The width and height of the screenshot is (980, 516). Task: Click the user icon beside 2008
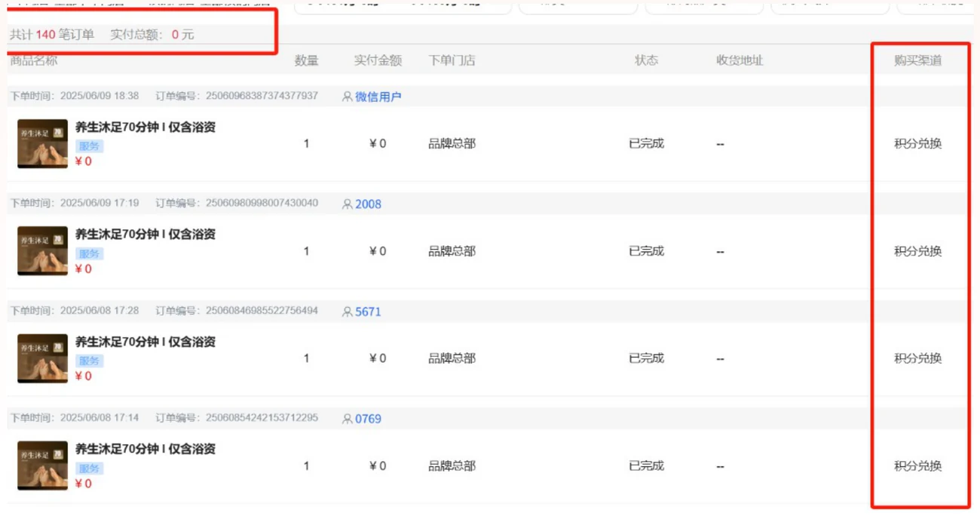pyautogui.click(x=347, y=204)
